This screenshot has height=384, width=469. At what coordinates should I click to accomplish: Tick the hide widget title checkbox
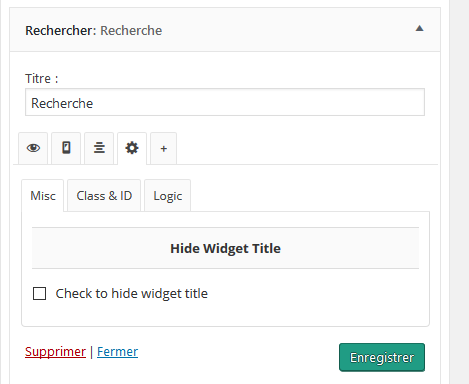pos(39,294)
